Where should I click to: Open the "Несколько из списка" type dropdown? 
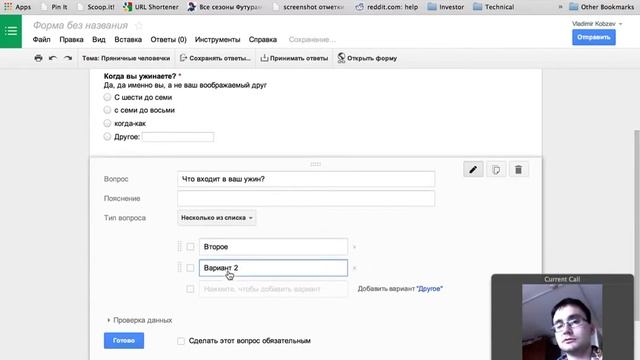[217, 218]
